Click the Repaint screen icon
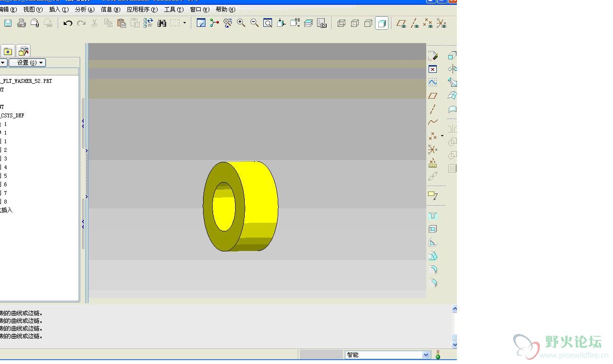Screen dimensions: 613x364 point(201,23)
